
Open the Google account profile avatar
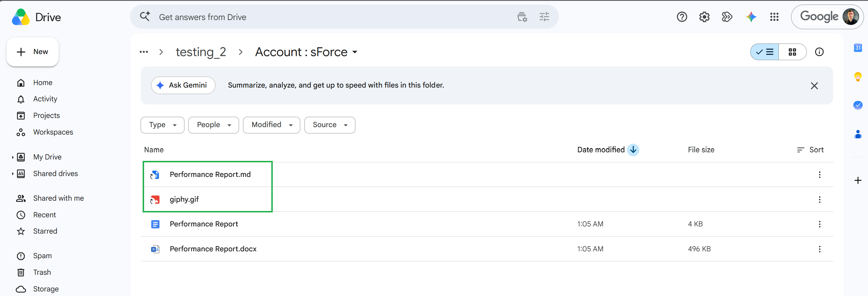pos(851,17)
